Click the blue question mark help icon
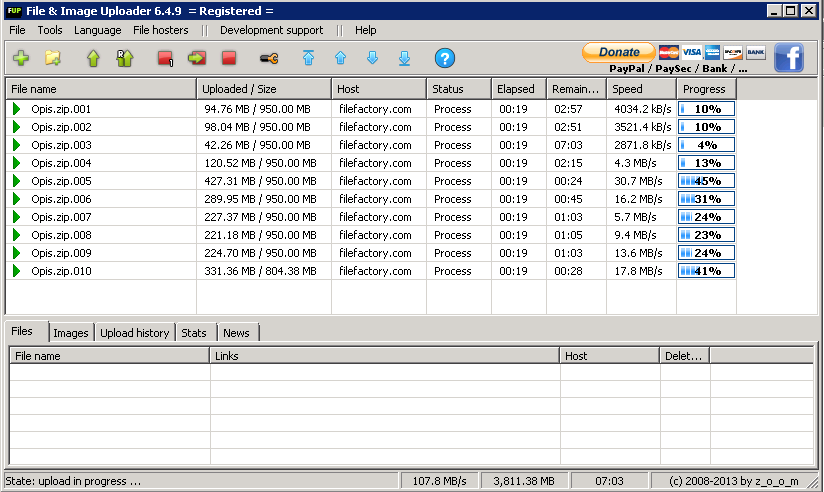The width and height of the screenshot is (824, 492). (x=445, y=58)
